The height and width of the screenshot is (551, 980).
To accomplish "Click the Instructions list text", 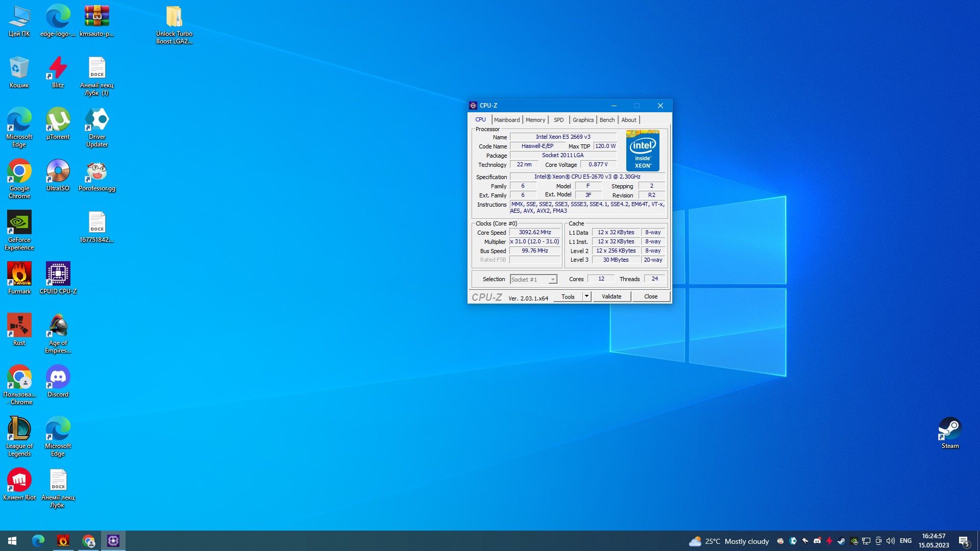I will tap(587, 207).
